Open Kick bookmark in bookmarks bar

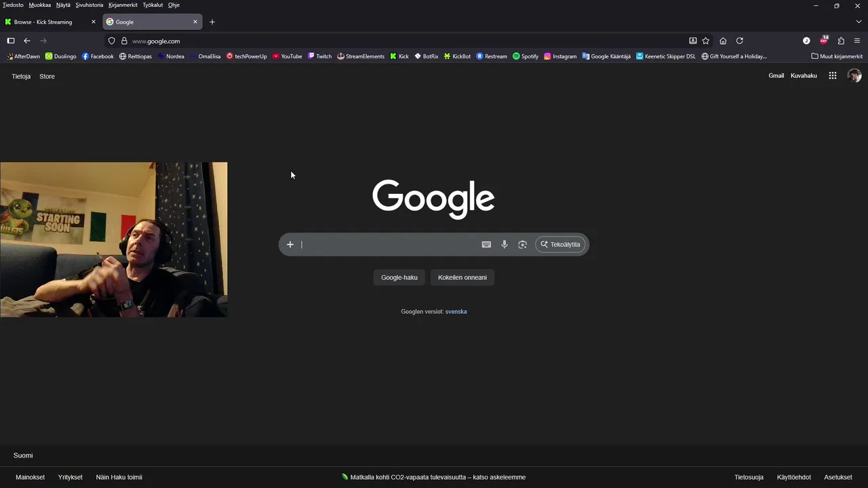point(399,56)
